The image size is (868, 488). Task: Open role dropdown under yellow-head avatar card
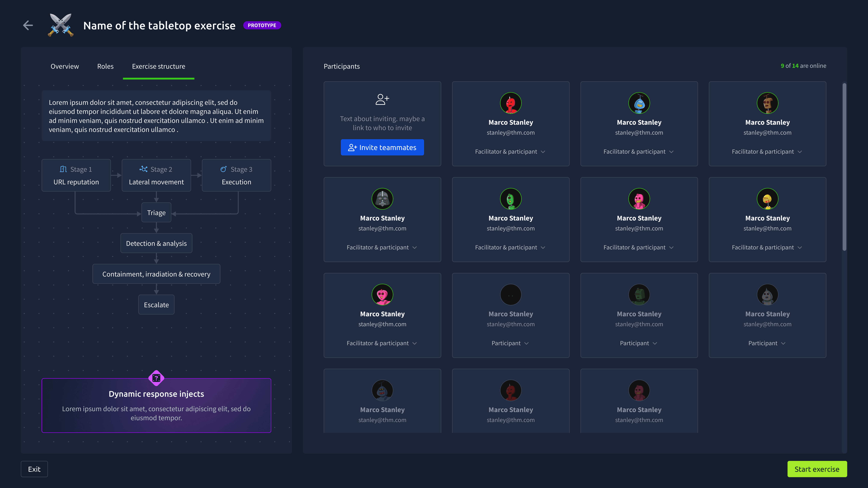coord(767,247)
